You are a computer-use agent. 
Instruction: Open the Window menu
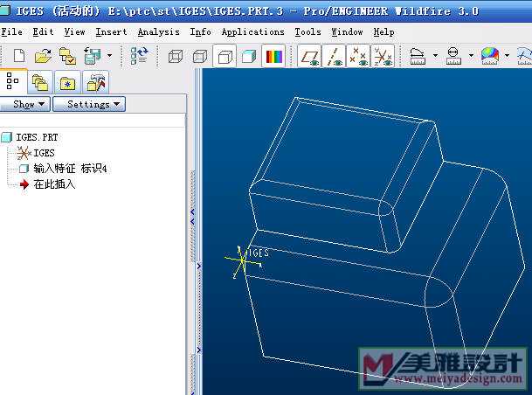pyautogui.click(x=347, y=32)
